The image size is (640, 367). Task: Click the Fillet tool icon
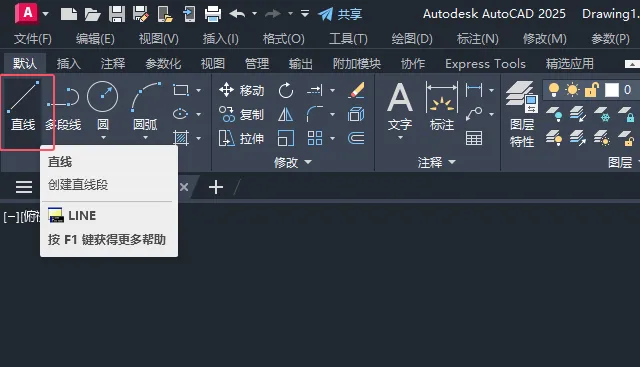pos(315,114)
